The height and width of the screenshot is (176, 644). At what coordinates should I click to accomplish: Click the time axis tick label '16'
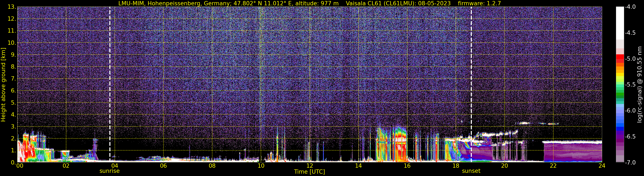(x=407, y=166)
